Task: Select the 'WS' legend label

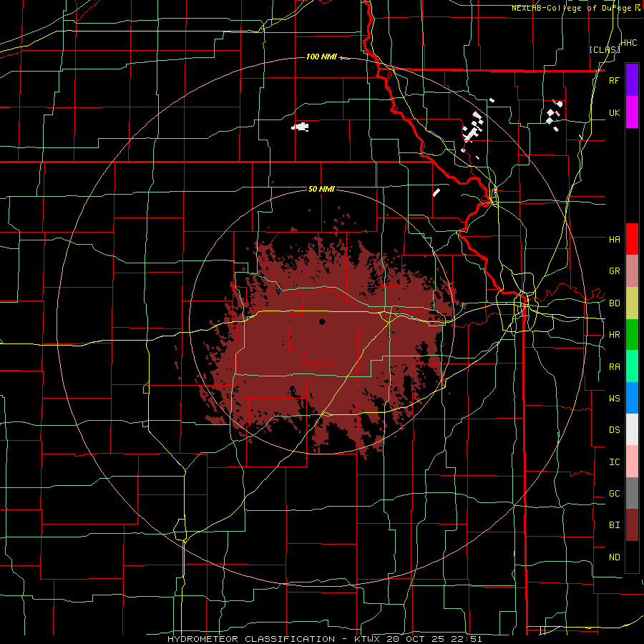Action: pyautogui.click(x=614, y=398)
